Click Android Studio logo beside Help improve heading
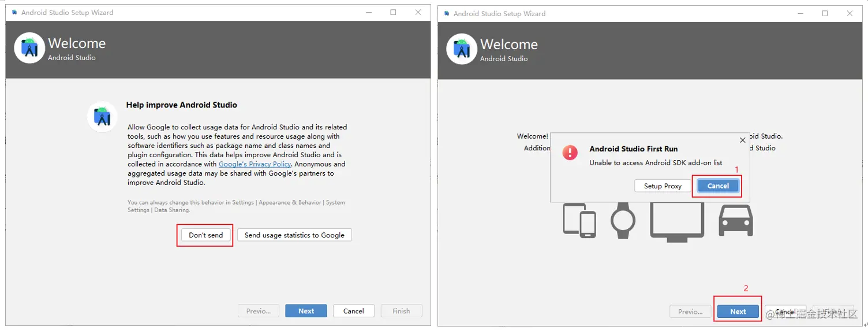 pyautogui.click(x=102, y=116)
